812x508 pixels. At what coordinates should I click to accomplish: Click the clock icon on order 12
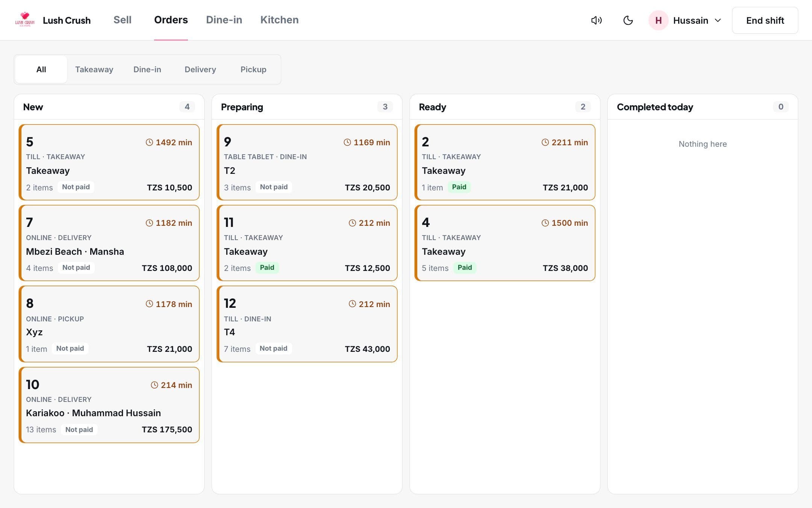click(x=352, y=304)
